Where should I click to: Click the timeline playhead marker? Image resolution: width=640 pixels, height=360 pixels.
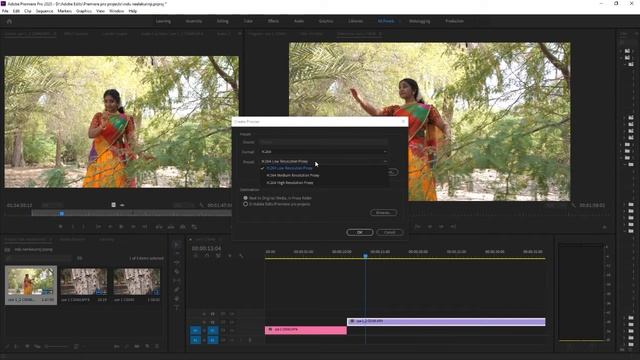pyautogui.click(x=365, y=256)
